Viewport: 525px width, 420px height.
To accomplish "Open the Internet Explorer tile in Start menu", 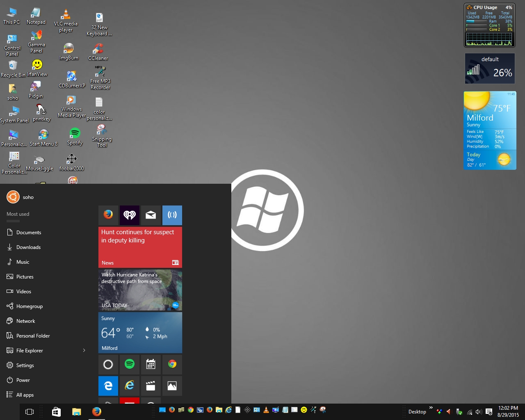I will pos(130,386).
